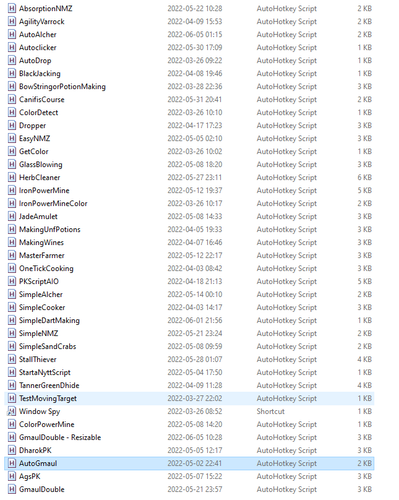Select the date 2022-06-01 21:56
The height and width of the screenshot is (500, 399).
coord(195,320)
